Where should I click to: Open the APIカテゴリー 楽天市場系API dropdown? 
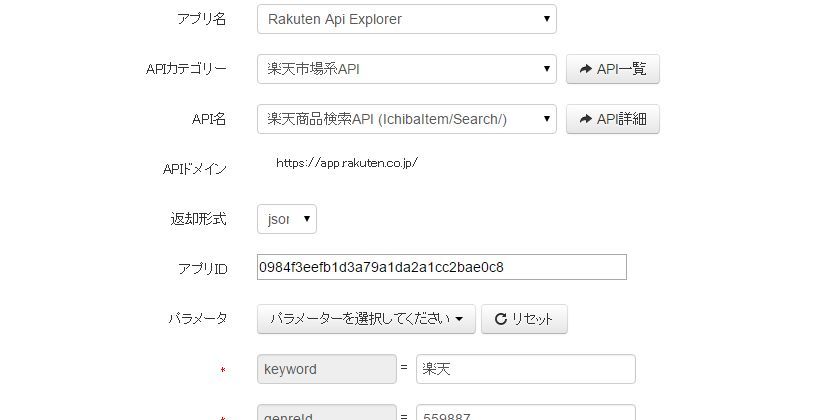point(406,69)
